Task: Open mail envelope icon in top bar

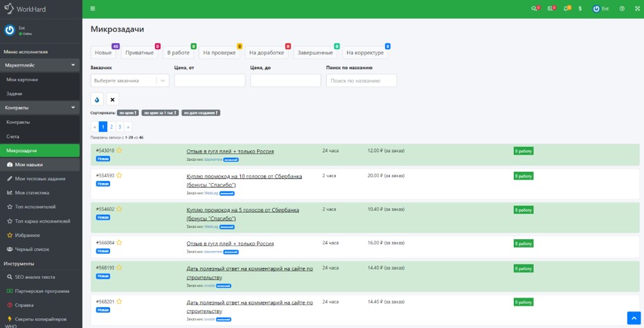Action: click(551, 8)
